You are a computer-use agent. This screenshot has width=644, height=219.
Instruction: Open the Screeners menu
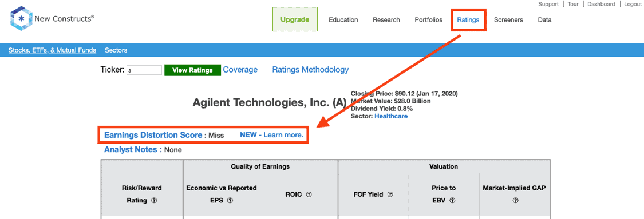click(x=508, y=19)
